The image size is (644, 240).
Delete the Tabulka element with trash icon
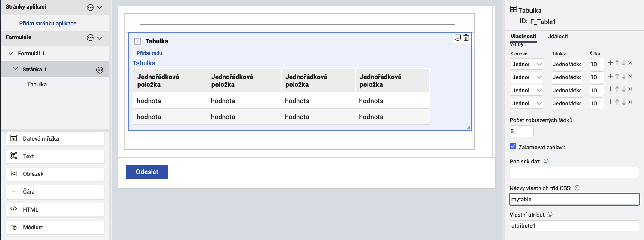pyautogui.click(x=466, y=38)
